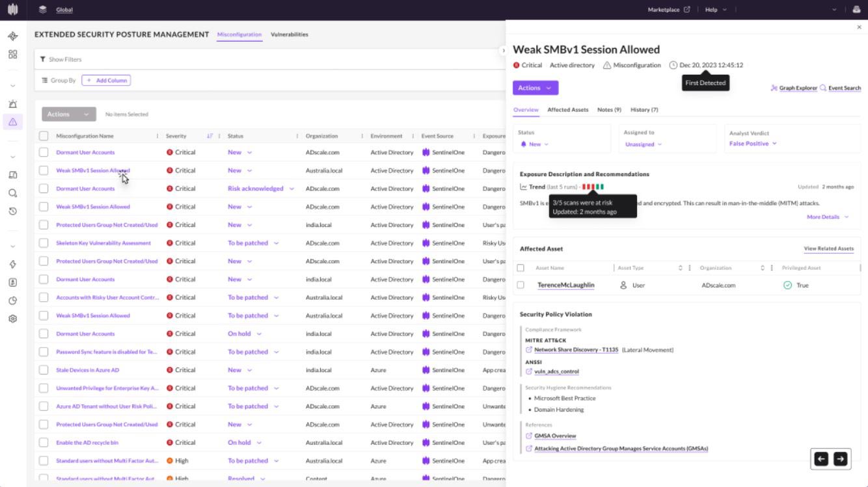Click the SentinelOne logo in top-left corner

pyautogui.click(x=13, y=10)
